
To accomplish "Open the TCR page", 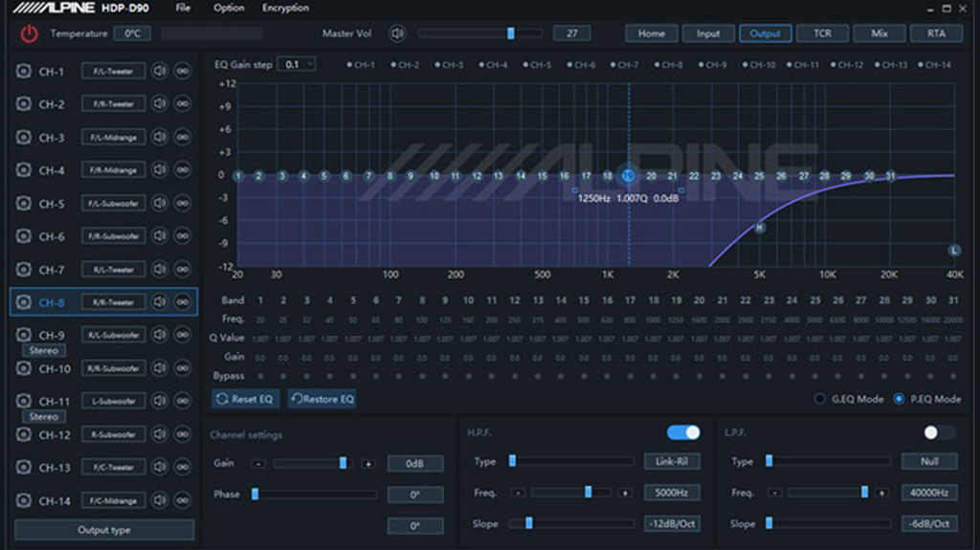I will click(822, 33).
